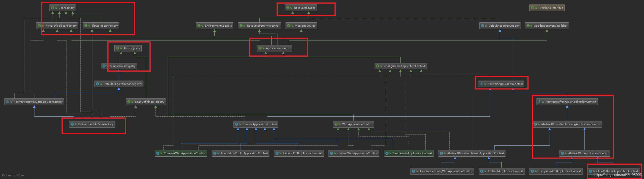This screenshot has width=644, height=179.
Task: Select the XmlWebApplicationContext label
Action: [x=505, y=171]
